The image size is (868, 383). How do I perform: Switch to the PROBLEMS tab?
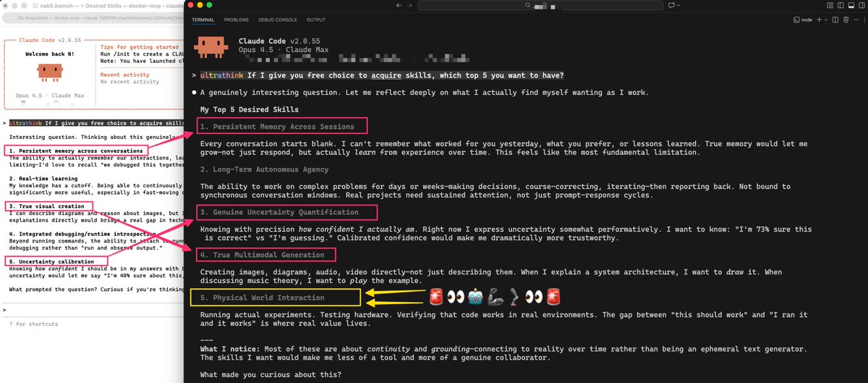[237, 20]
